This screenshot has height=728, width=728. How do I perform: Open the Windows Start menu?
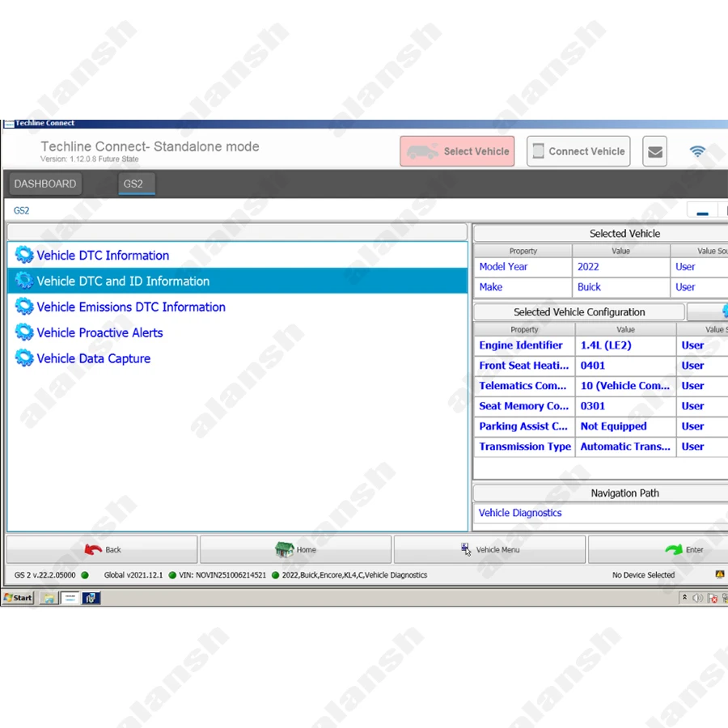point(18,598)
